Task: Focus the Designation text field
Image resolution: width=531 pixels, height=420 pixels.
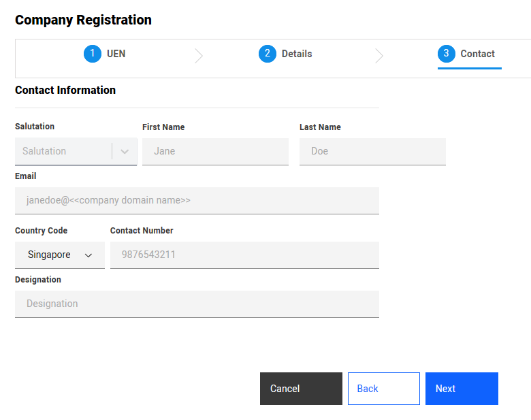Action: pos(197,304)
